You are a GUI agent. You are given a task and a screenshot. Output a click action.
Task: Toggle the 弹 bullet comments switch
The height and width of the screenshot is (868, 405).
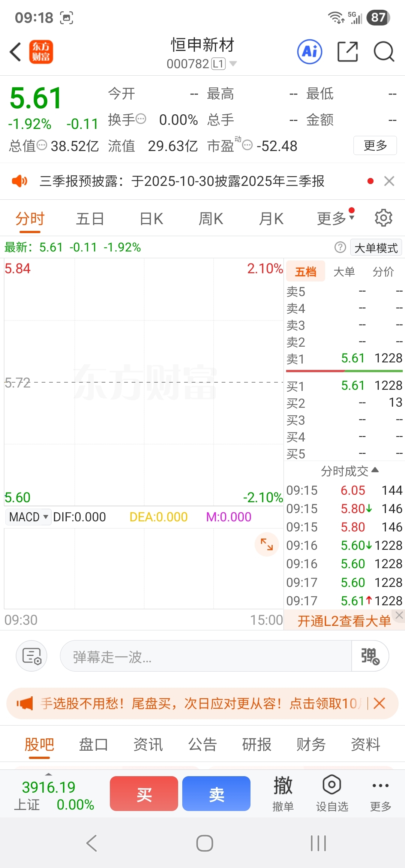click(370, 656)
